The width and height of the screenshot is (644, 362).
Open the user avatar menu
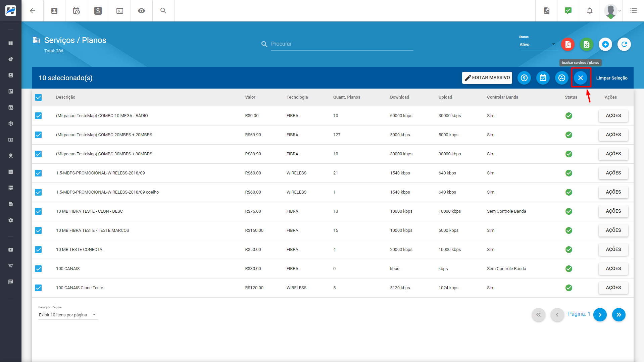[x=612, y=11]
